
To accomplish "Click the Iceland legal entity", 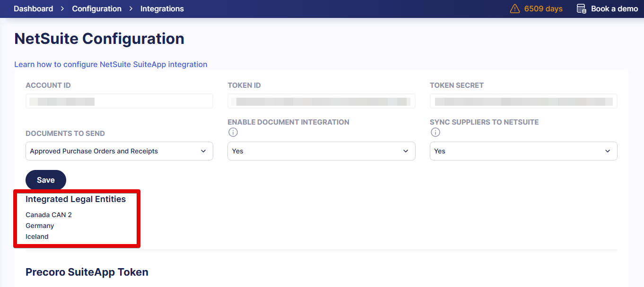I will (37, 236).
